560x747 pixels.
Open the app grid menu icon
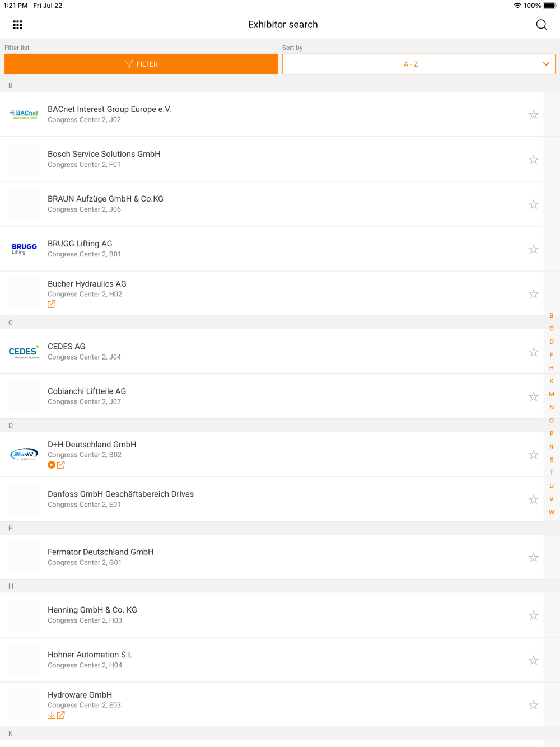coord(18,25)
